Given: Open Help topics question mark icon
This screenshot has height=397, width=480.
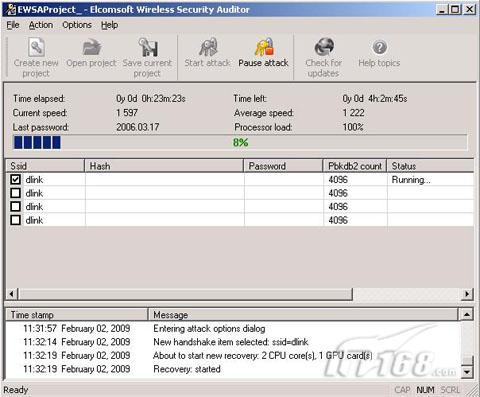Looking at the screenshot, I should point(380,47).
